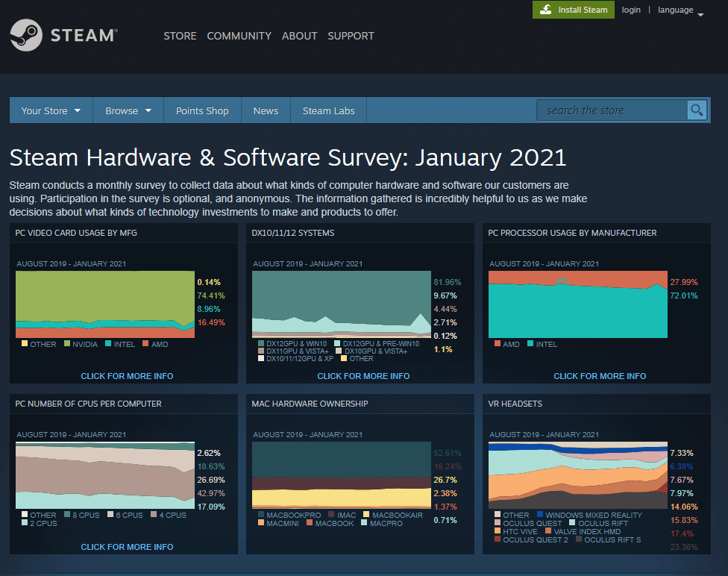The width and height of the screenshot is (728, 576).
Task: Click the processor usage area chart
Action: (x=577, y=304)
